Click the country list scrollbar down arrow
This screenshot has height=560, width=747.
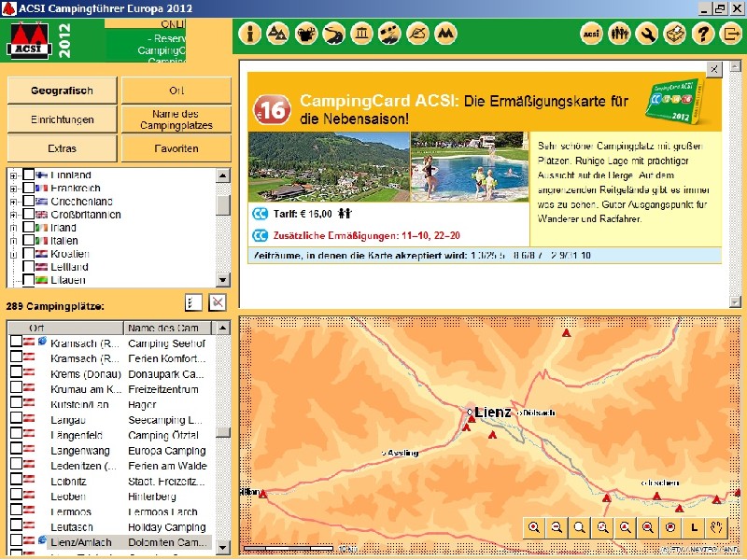(x=223, y=280)
